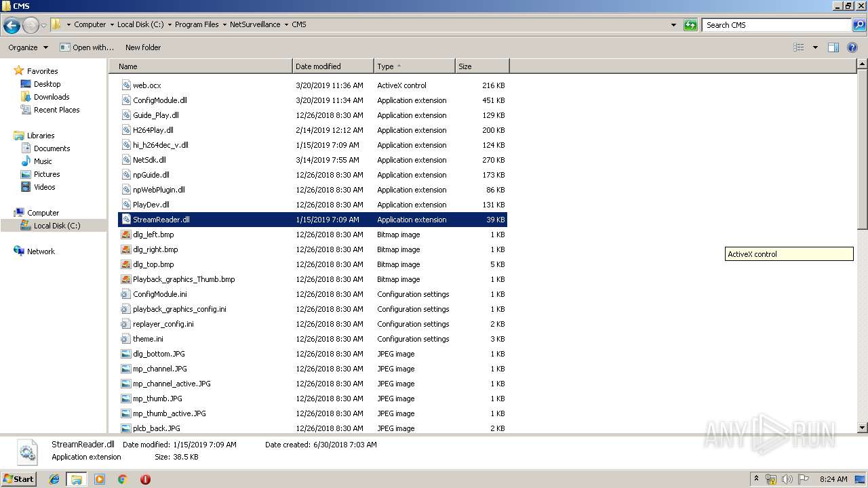The height and width of the screenshot is (488, 868).
Task: Show hidden tray icons arrow
Action: tap(757, 479)
